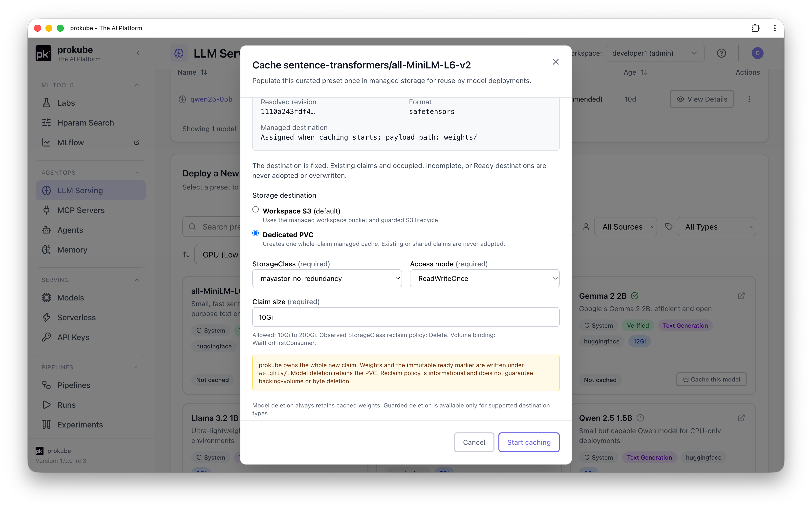Click the Cancel button
The width and height of the screenshot is (812, 509).
click(x=474, y=442)
